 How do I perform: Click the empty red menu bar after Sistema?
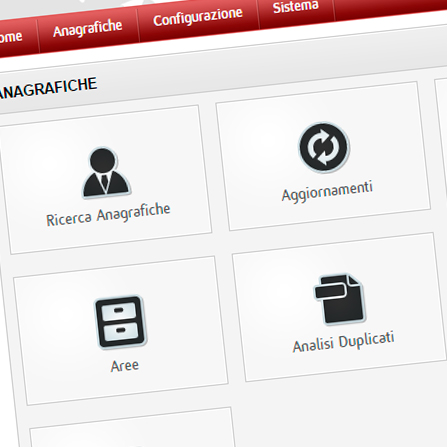390,7
